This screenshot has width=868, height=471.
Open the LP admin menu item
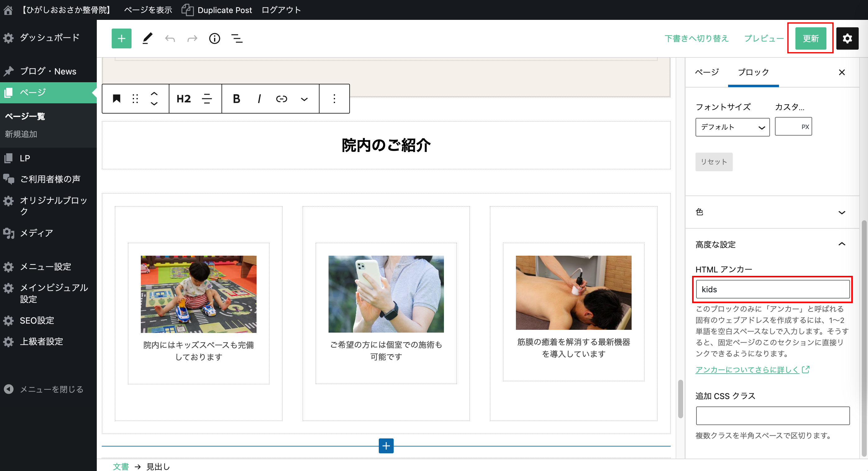click(x=25, y=158)
